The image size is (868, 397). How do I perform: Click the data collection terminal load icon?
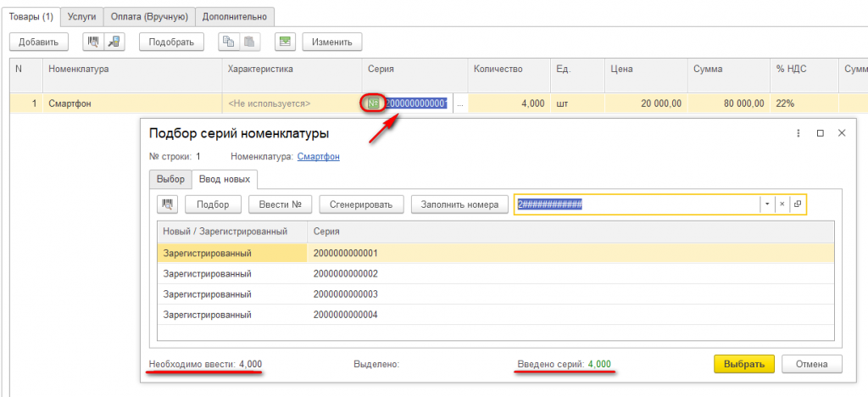coord(115,42)
